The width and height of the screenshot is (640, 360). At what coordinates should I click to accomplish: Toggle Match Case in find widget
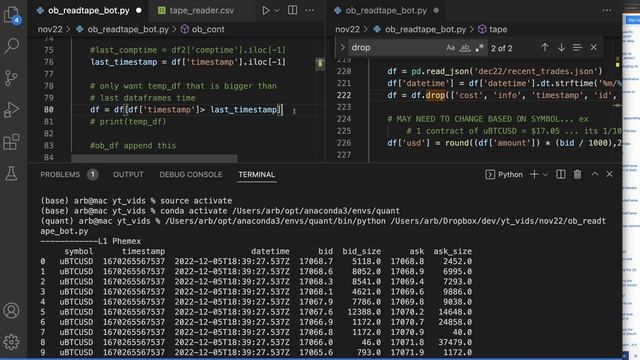[x=450, y=48]
